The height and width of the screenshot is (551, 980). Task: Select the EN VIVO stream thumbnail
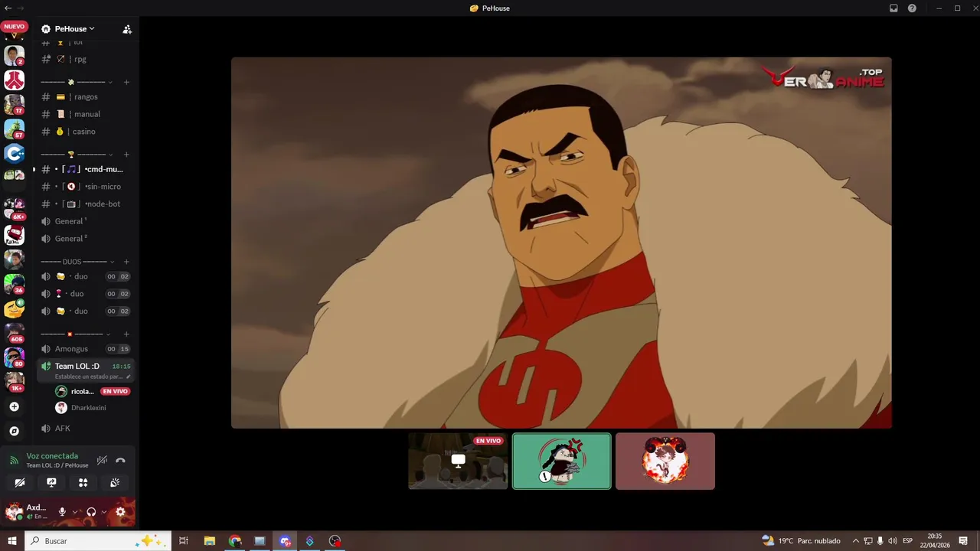click(458, 461)
